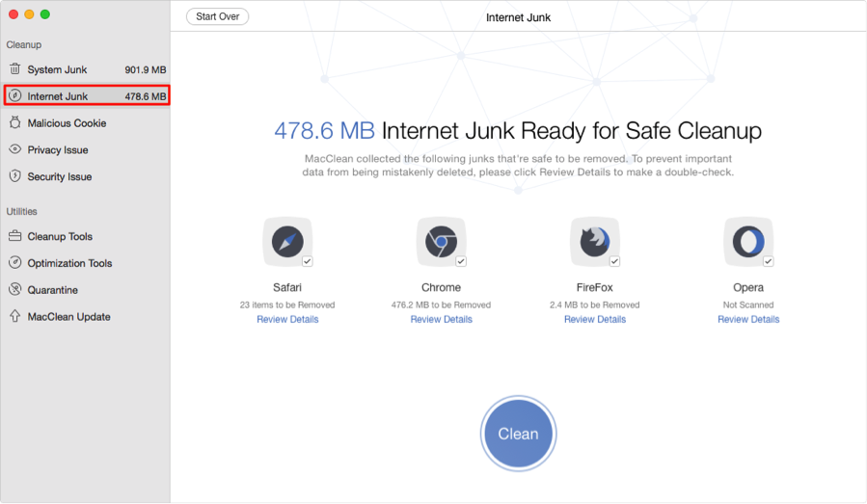Uncheck the Safari checkbox
Image resolution: width=867 pixels, height=504 pixels.
tap(308, 261)
